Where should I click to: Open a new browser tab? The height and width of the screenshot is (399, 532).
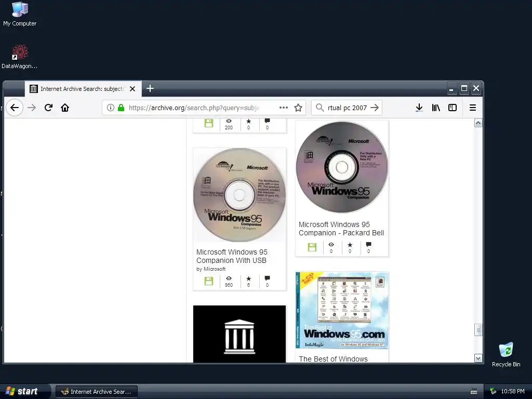(150, 88)
